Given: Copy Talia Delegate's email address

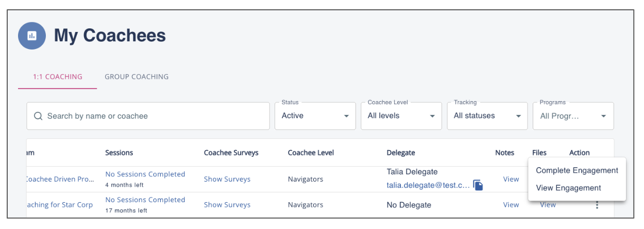Looking at the screenshot, I should click(478, 185).
